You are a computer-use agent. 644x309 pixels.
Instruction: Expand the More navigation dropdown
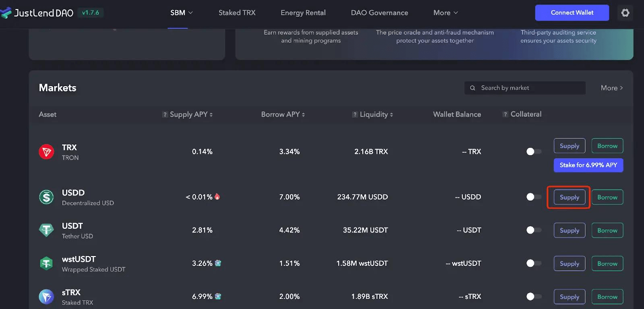pyautogui.click(x=446, y=13)
